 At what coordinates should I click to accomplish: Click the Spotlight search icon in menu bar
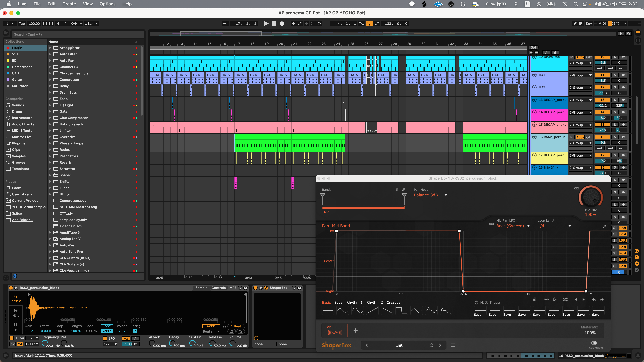point(576,4)
